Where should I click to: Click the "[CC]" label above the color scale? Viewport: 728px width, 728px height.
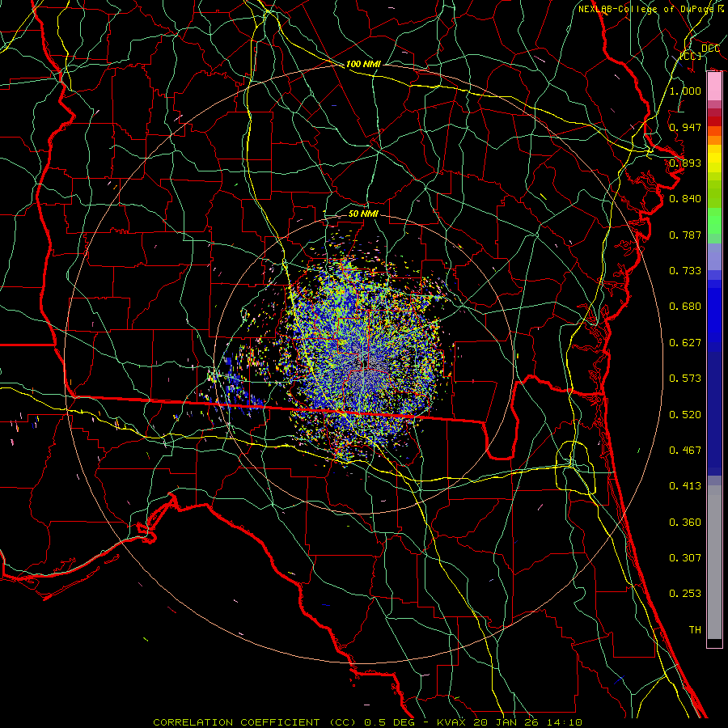(x=691, y=56)
